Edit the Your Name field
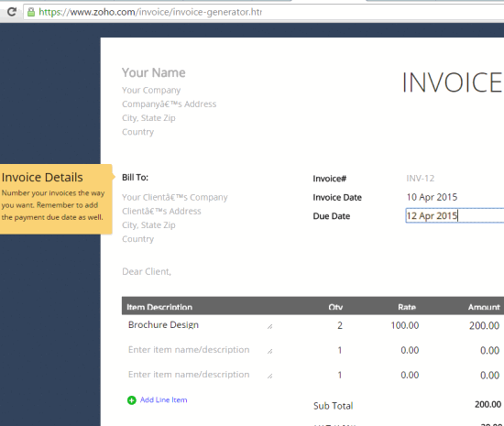The image size is (504, 426). (154, 72)
